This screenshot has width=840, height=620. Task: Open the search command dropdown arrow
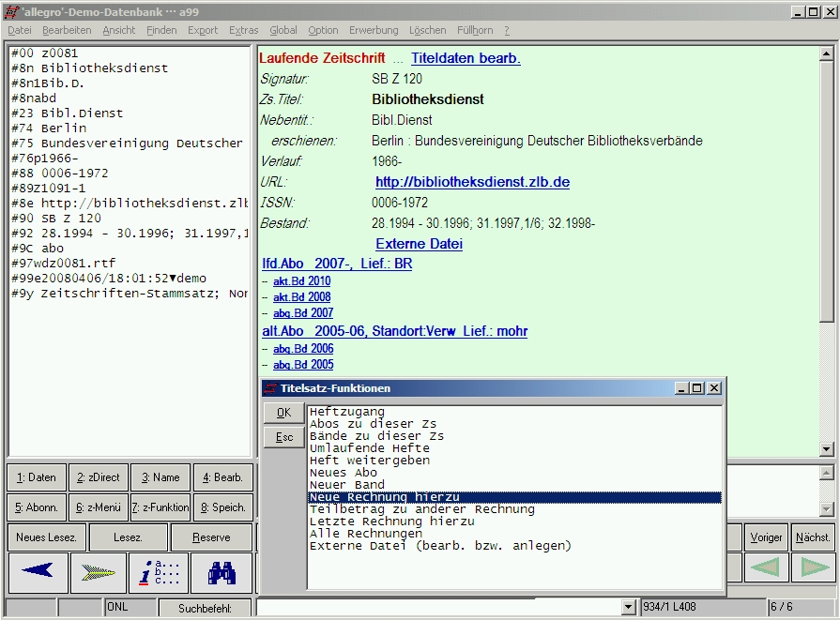tap(629, 607)
